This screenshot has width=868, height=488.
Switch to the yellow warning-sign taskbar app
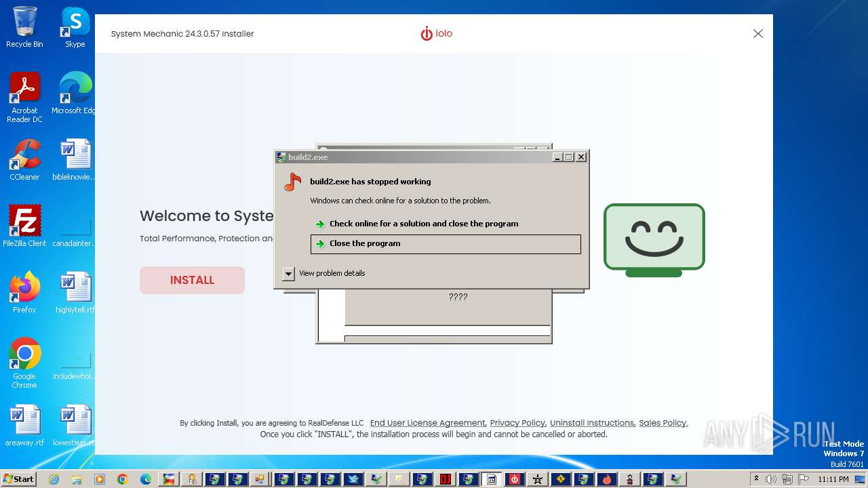click(x=561, y=479)
